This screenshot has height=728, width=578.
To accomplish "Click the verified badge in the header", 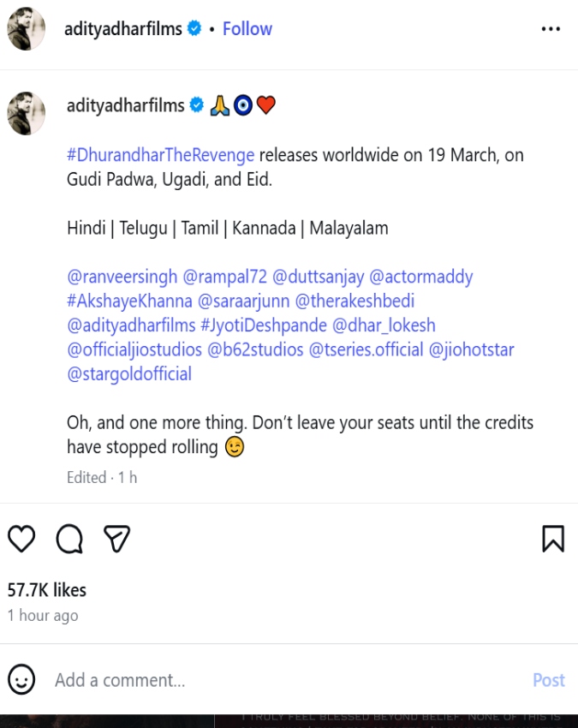I will (194, 28).
